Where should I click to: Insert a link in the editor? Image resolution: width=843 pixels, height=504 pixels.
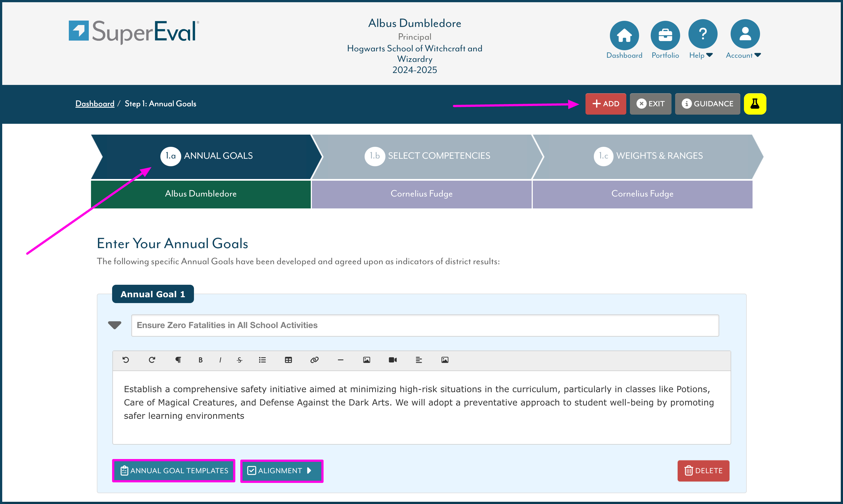click(315, 360)
